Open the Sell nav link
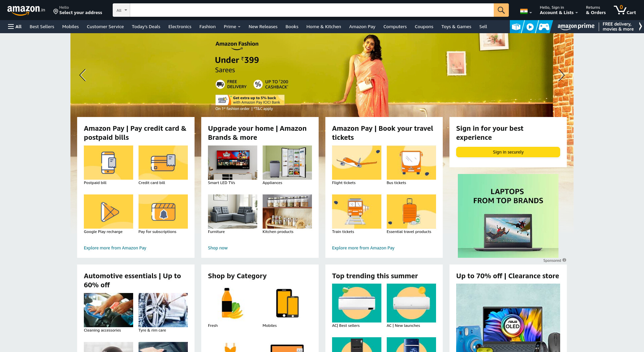Screen dimensions: 644x352 [483, 26]
